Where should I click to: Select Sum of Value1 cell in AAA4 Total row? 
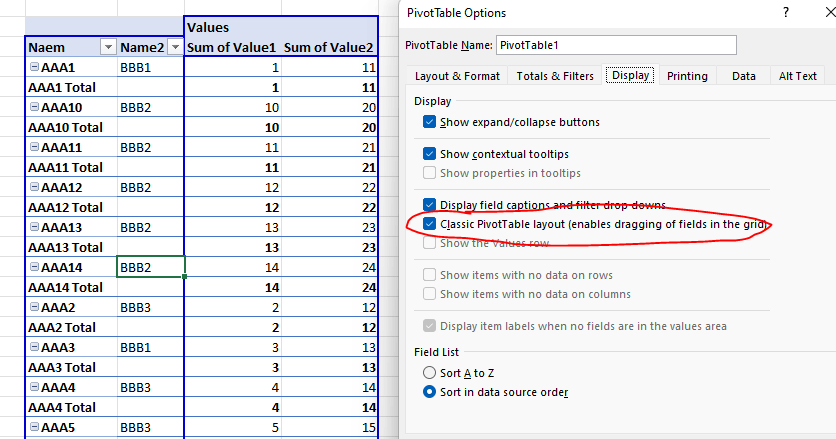pyautogui.click(x=233, y=407)
